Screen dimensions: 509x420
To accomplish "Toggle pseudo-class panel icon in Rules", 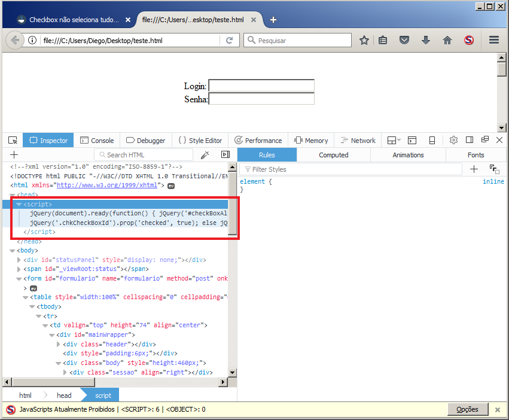I will coord(495,169).
